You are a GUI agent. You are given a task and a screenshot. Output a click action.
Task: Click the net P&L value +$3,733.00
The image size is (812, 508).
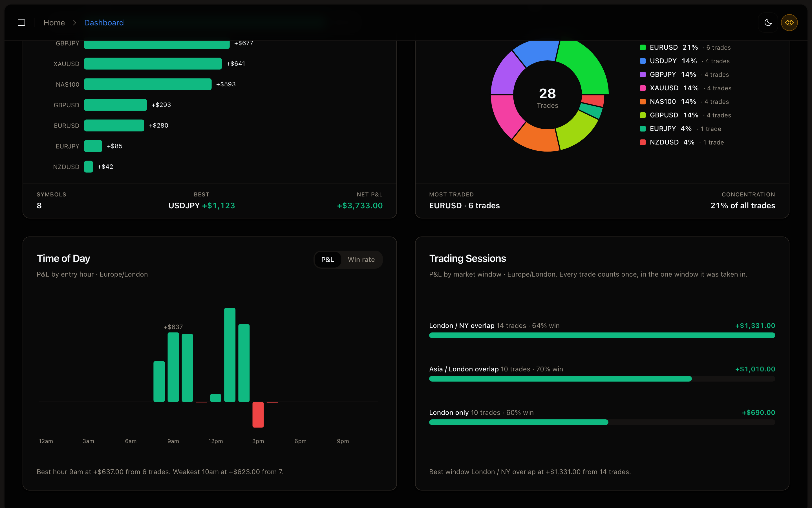tap(360, 206)
